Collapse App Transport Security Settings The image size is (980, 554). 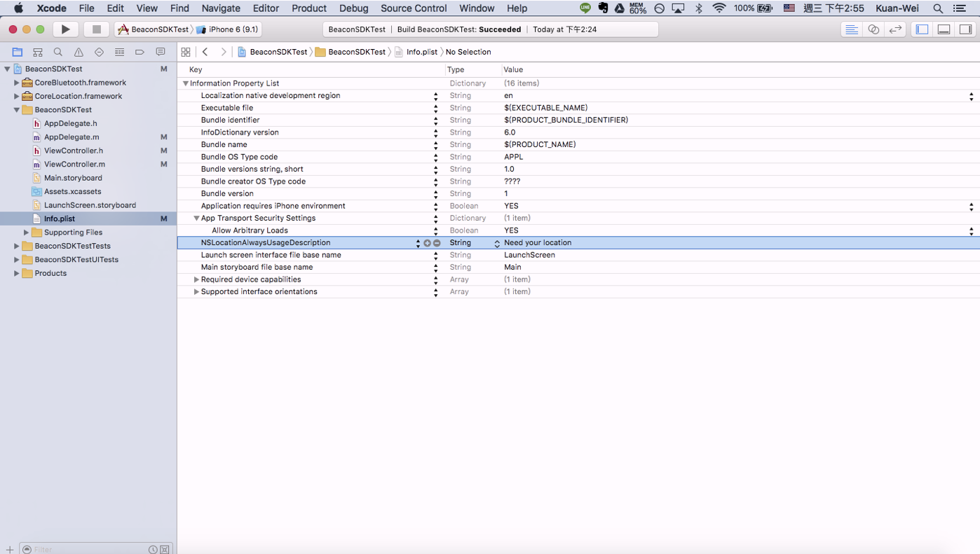tap(196, 219)
